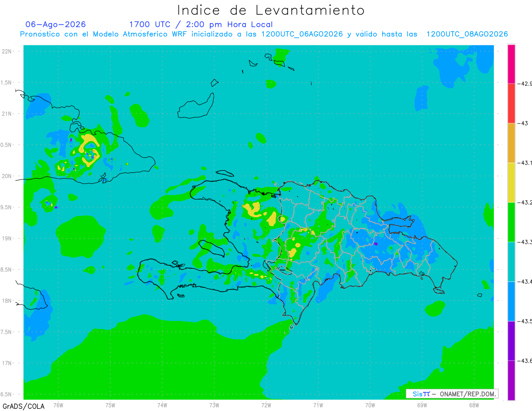Click the "70W" longitude label
Viewport: 532px width, 411px height.
click(370, 405)
